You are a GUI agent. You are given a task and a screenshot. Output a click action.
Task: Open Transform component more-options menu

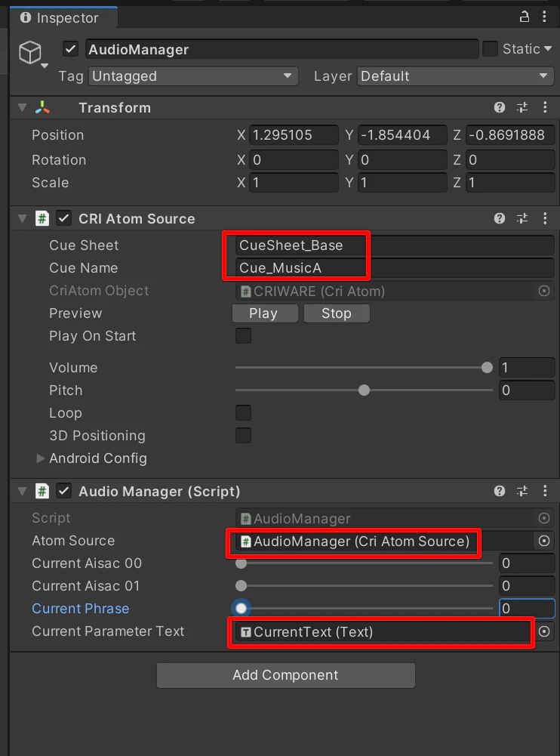pyautogui.click(x=545, y=107)
